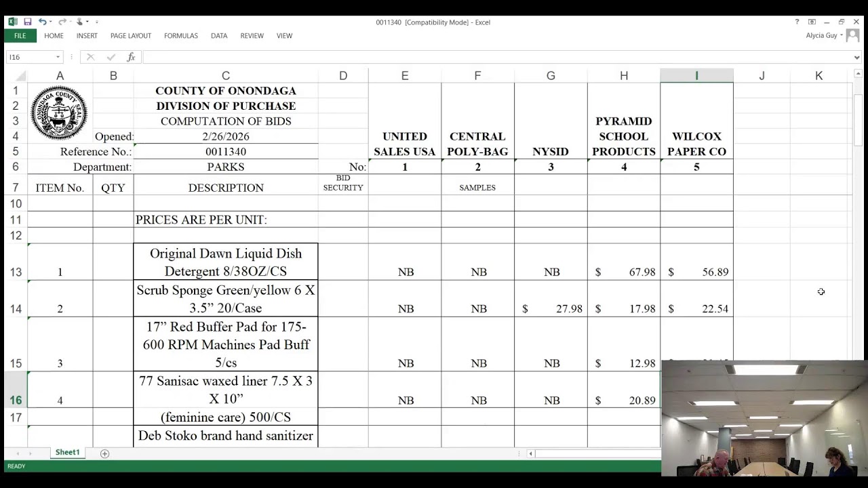Click the cell with date 2/26/2026
868x488 pixels.
[x=226, y=136]
